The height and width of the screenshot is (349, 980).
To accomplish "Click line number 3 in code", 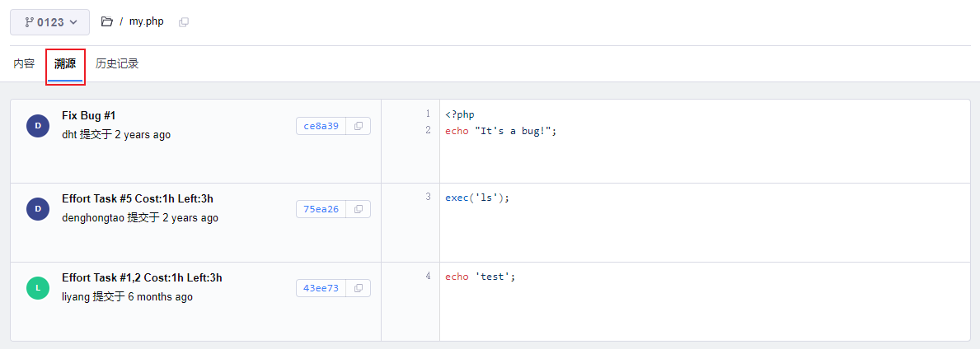I will pos(428,197).
